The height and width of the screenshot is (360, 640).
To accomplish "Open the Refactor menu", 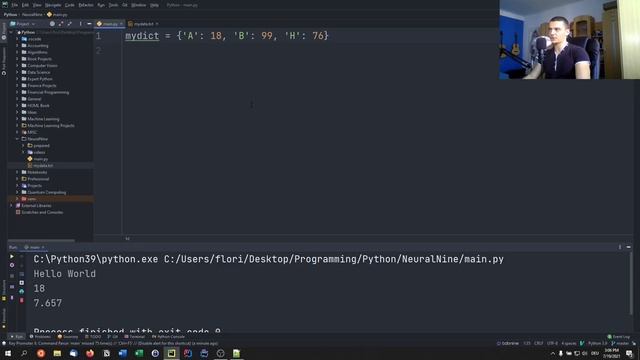I will point(86,5).
